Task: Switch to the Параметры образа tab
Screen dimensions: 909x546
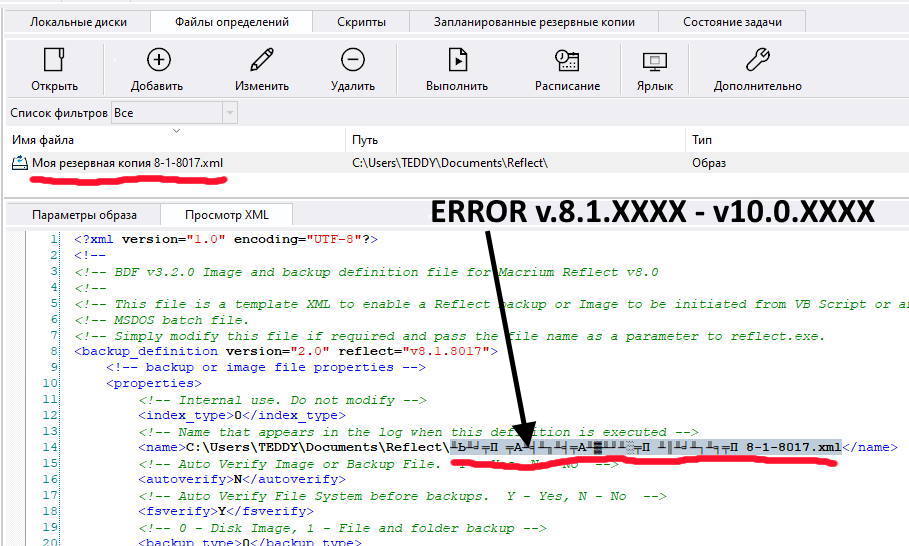Action: pyautogui.click(x=84, y=215)
